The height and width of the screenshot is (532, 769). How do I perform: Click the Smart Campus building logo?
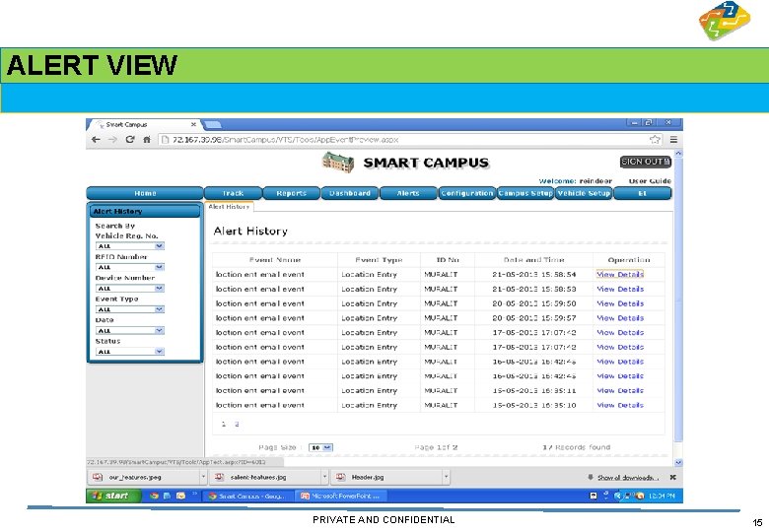[x=338, y=163]
